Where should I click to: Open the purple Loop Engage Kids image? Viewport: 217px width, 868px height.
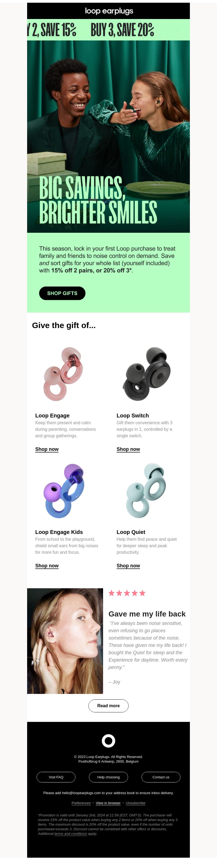tap(64, 490)
